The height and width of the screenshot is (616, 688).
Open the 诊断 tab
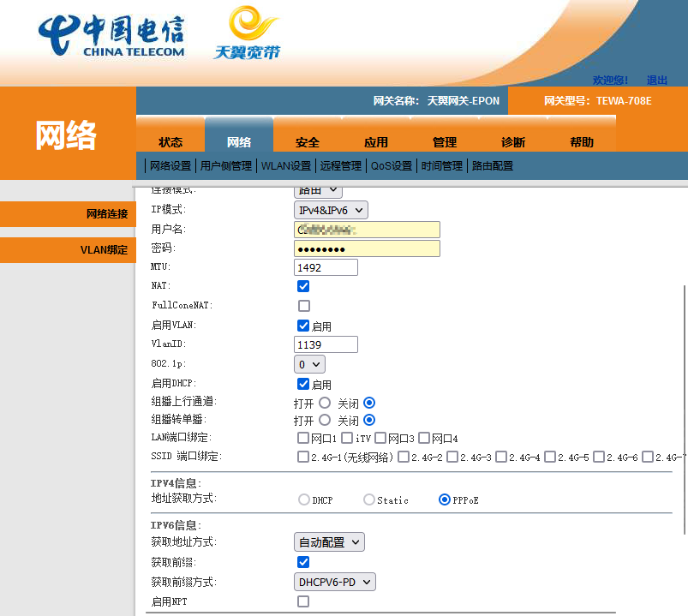point(513,142)
